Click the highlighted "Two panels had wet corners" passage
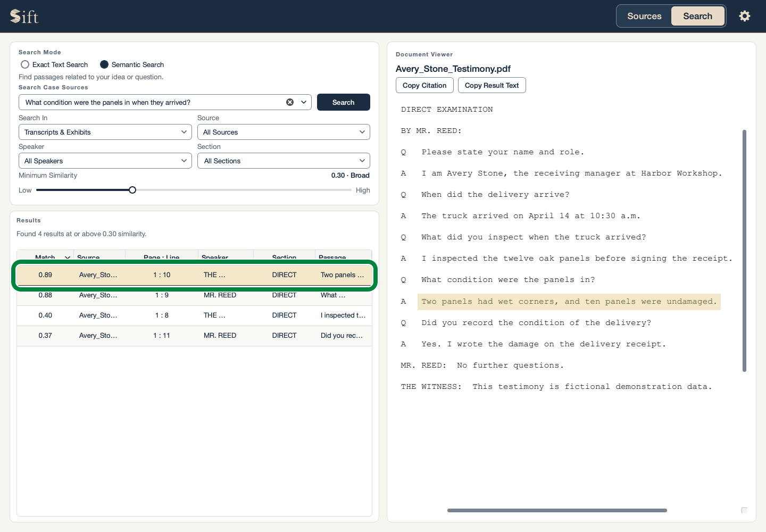This screenshot has height=532, width=766. click(x=569, y=302)
